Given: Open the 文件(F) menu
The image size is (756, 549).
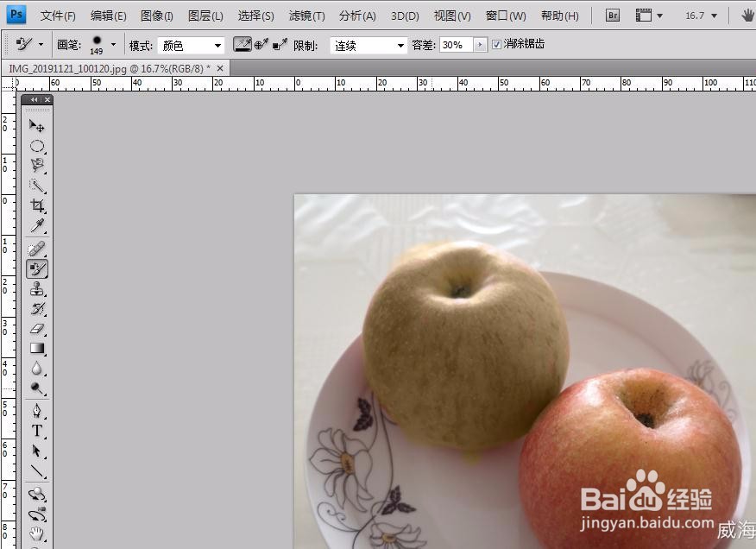Looking at the screenshot, I should 58,16.
